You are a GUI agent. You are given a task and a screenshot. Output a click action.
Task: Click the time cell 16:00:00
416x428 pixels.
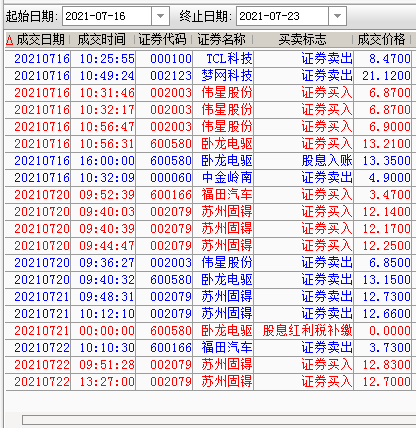click(x=103, y=161)
